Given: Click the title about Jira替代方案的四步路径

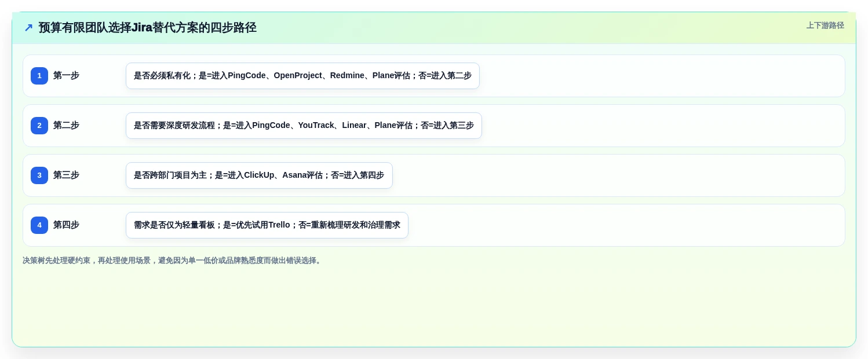Looking at the screenshot, I should click(147, 28).
